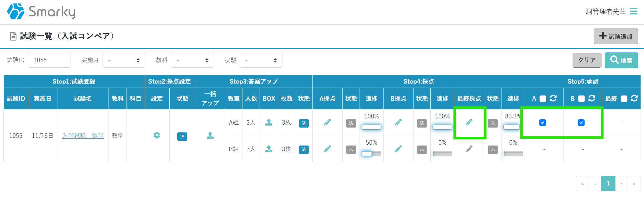Click the BOX upload icon for A組
644x214 pixels.
pyautogui.click(x=269, y=122)
